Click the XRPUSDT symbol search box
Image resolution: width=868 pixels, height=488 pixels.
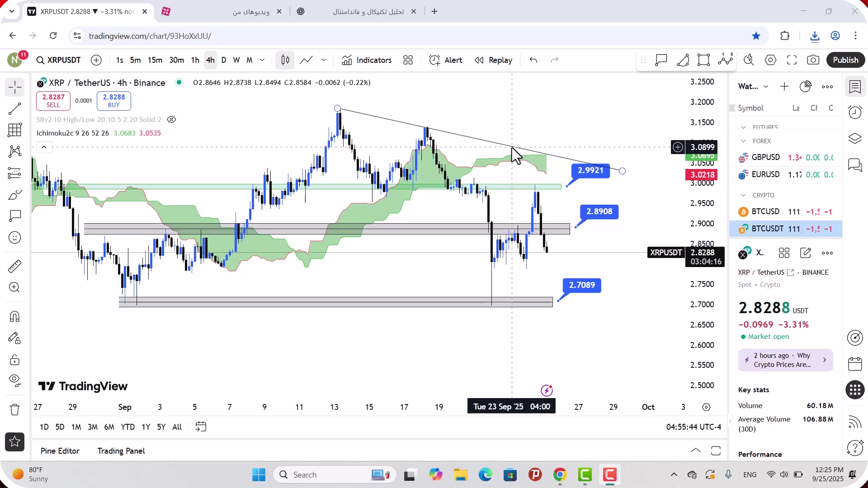pyautogui.click(x=59, y=60)
